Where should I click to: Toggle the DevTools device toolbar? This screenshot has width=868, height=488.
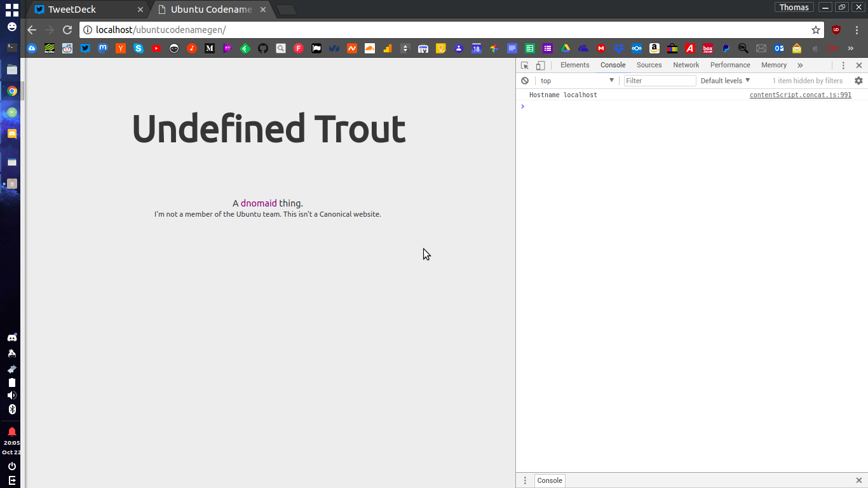coord(540,65)
